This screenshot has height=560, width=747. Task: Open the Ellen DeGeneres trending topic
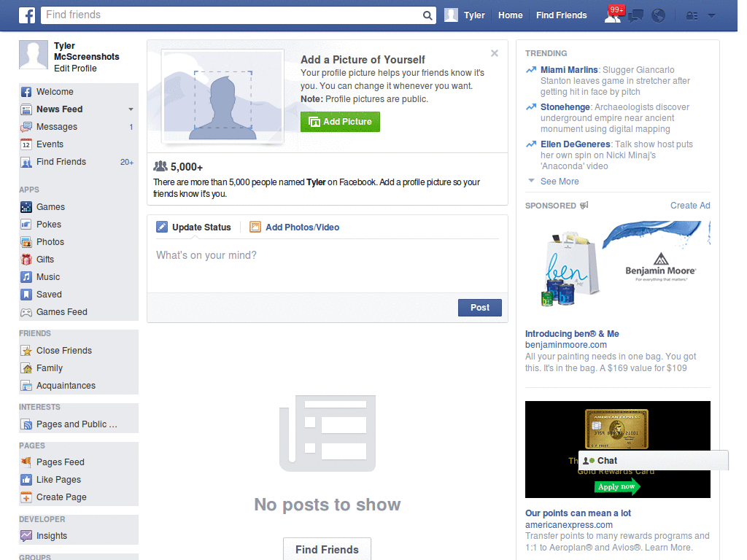(x=575, y=144)
